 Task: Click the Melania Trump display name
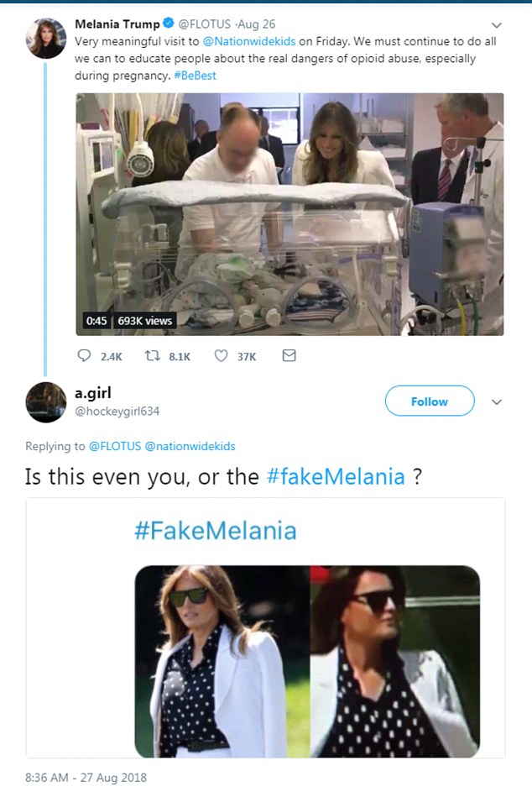[117, 24]
